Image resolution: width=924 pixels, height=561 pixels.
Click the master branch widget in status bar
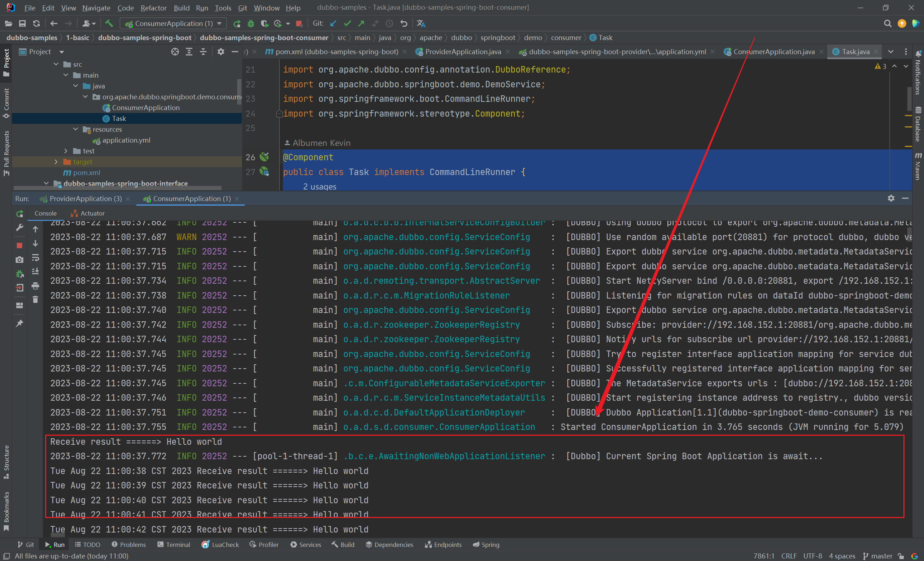pos(878,556)
